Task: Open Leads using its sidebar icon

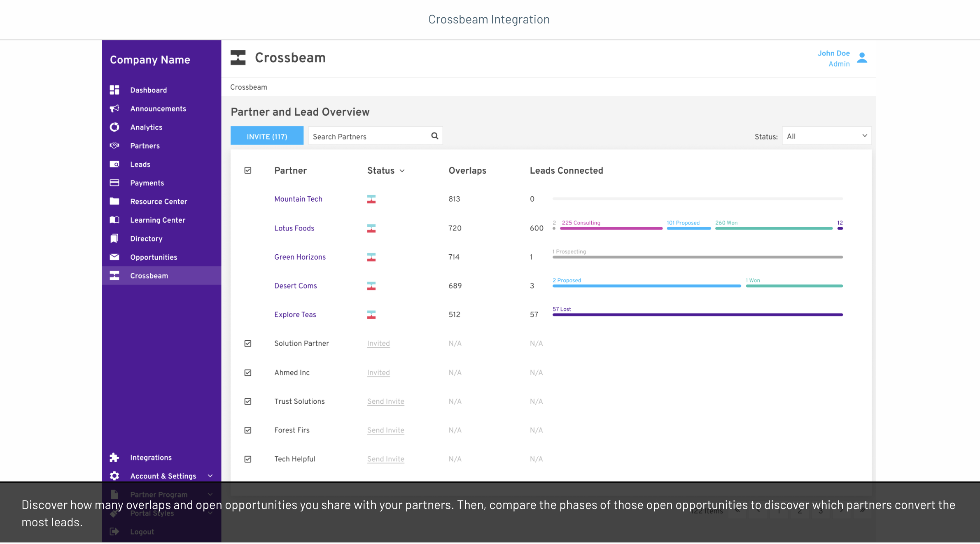Action: 114,164
